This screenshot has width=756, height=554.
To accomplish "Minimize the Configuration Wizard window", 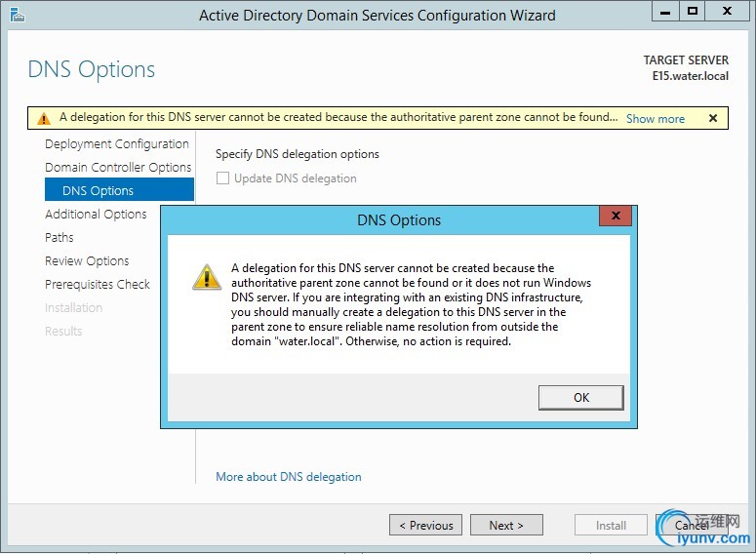I will pos(665,11).
